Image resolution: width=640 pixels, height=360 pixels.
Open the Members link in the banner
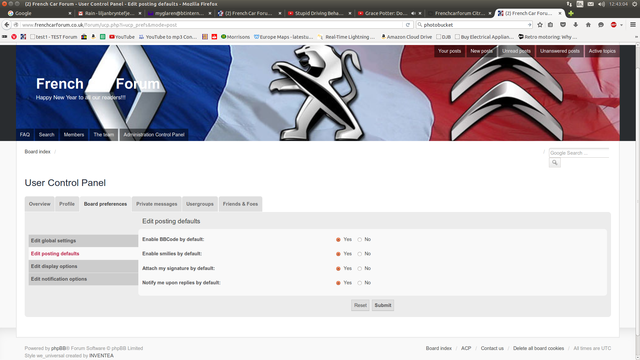[74, 135]
